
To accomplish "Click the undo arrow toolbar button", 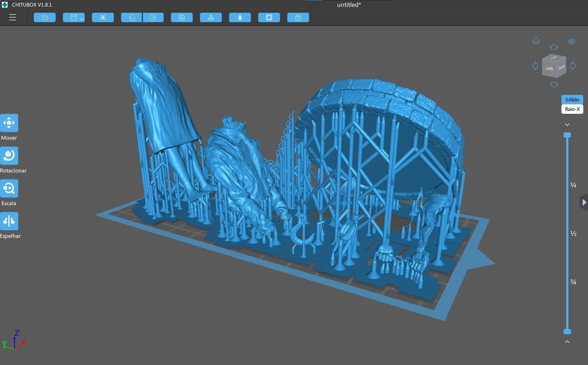I will [x=132, y=17].
